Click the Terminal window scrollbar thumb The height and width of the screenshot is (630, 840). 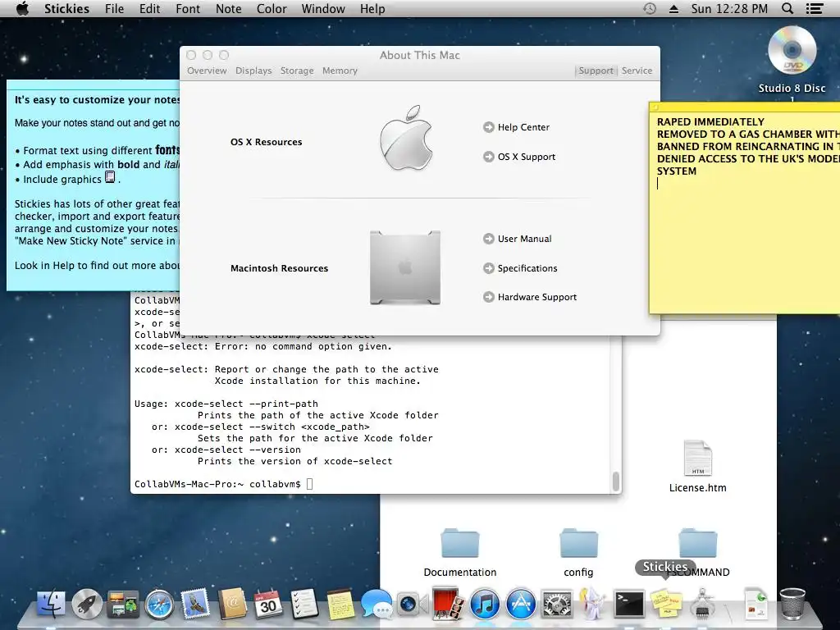point(615,481)
